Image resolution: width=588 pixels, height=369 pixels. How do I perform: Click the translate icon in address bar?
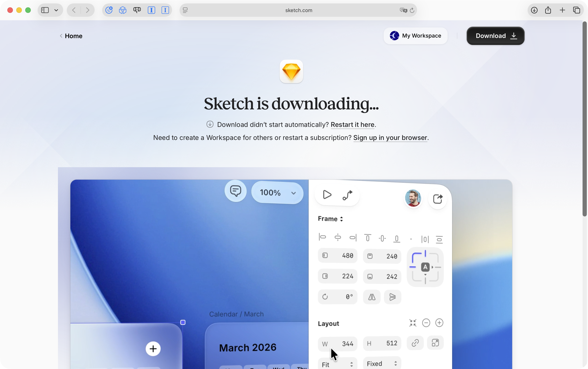403,10
